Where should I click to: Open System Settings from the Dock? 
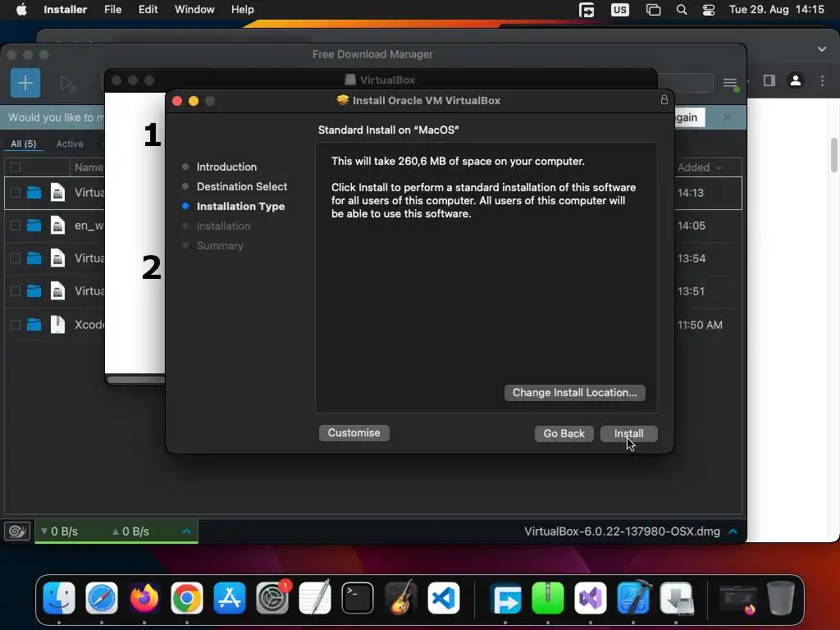coord(272,598)
